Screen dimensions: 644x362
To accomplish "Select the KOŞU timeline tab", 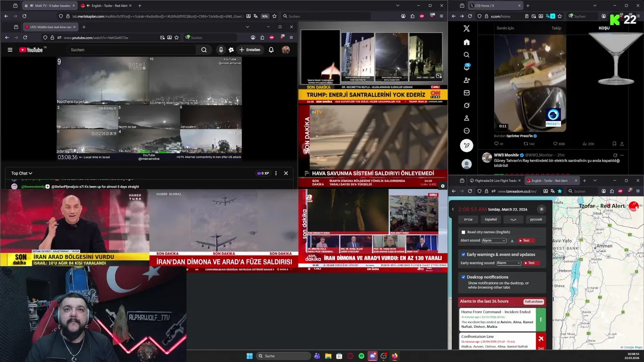I will pos(604,28).
